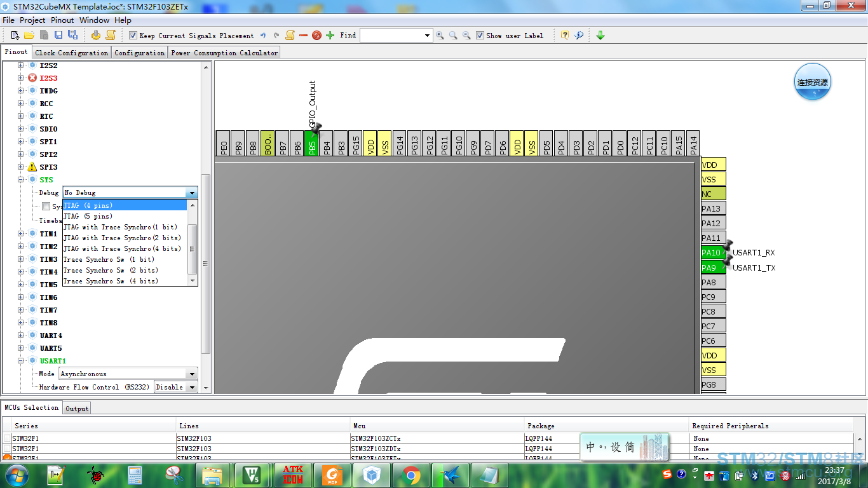Click the PA10 pin on the chip
This screenshot has width=868, height=488.
point(713,253)
